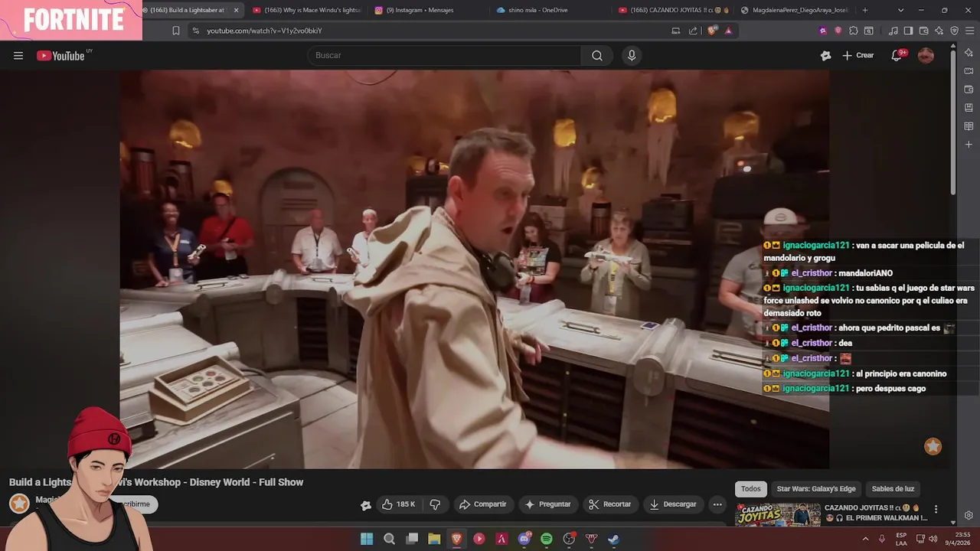
Task: Click the ESP LAA language indicator
Action: pos(901,539)
